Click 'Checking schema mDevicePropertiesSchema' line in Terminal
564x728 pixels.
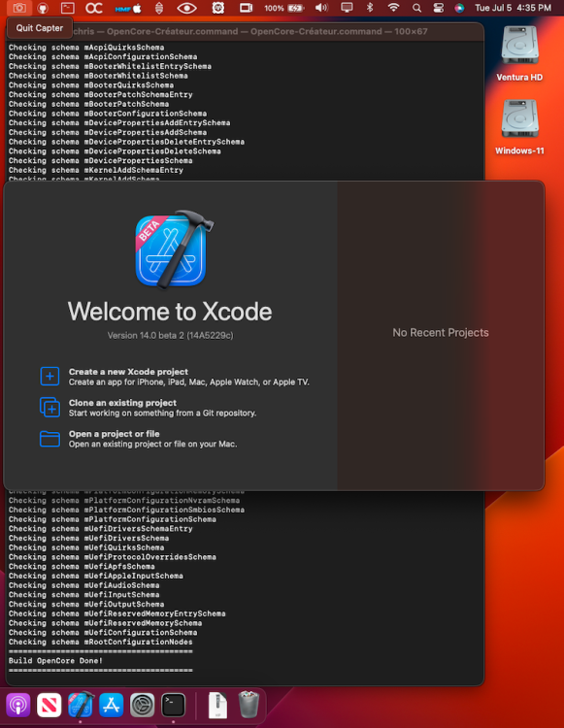click(x=100, y=160)
